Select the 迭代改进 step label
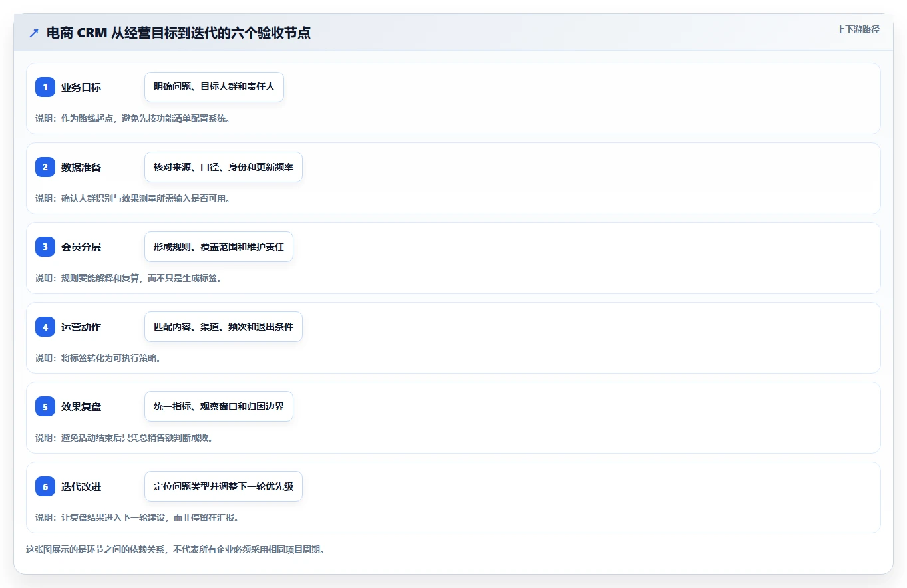The image size is (907, 588). [81, 486]
